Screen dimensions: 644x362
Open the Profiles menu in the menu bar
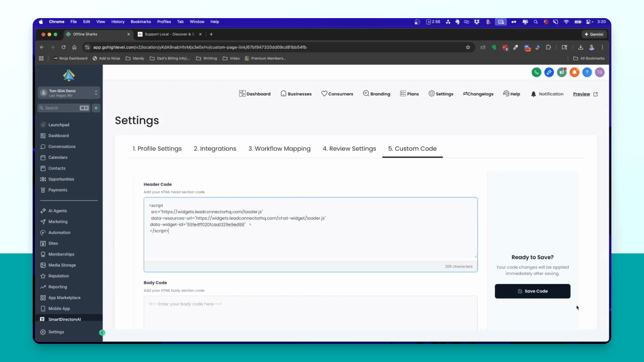tap(164, 22)
